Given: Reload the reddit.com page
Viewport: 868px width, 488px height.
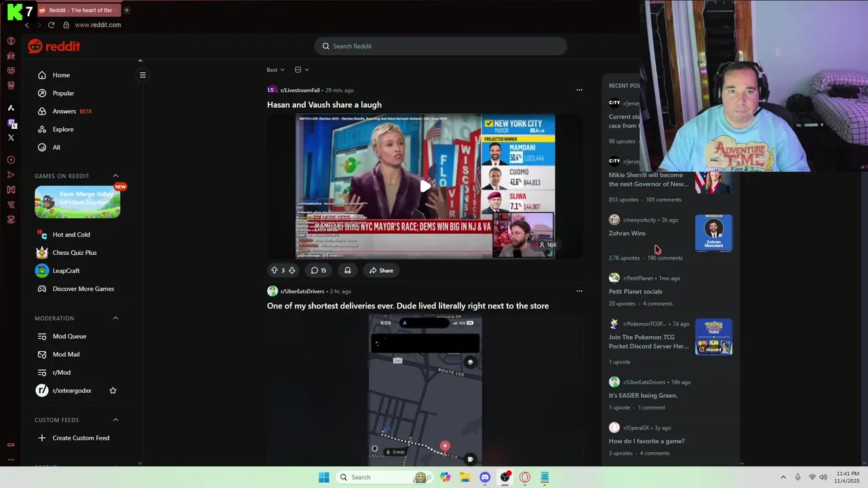Looking at the screenshot, I should [51, 25].
